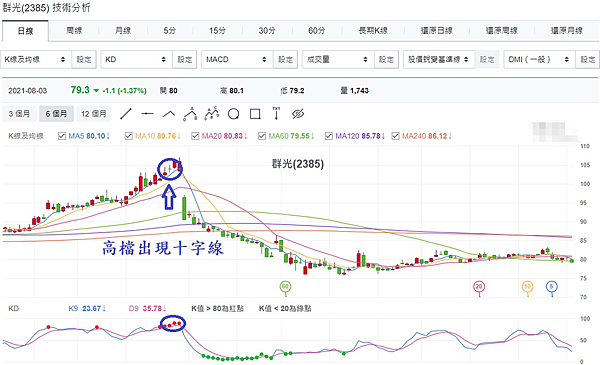
Task: Click the volume value 量 1,743
Action: pyautogui.click(x=355, y=91)
